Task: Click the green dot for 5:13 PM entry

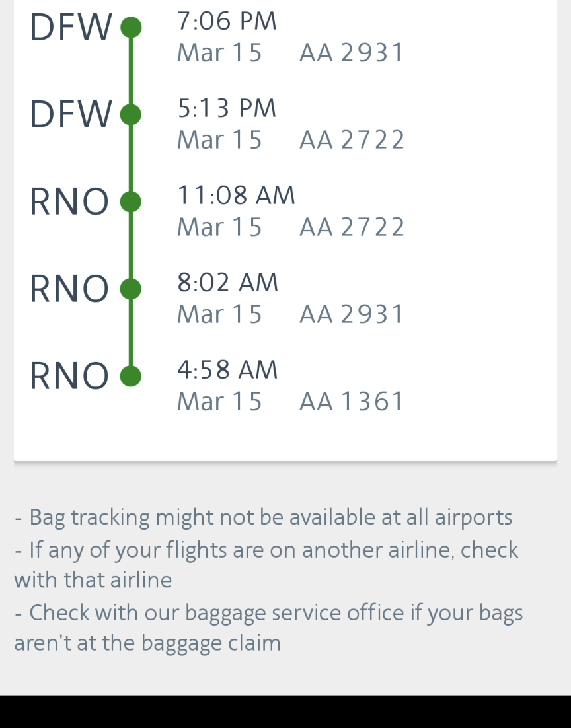Action: 131,114
